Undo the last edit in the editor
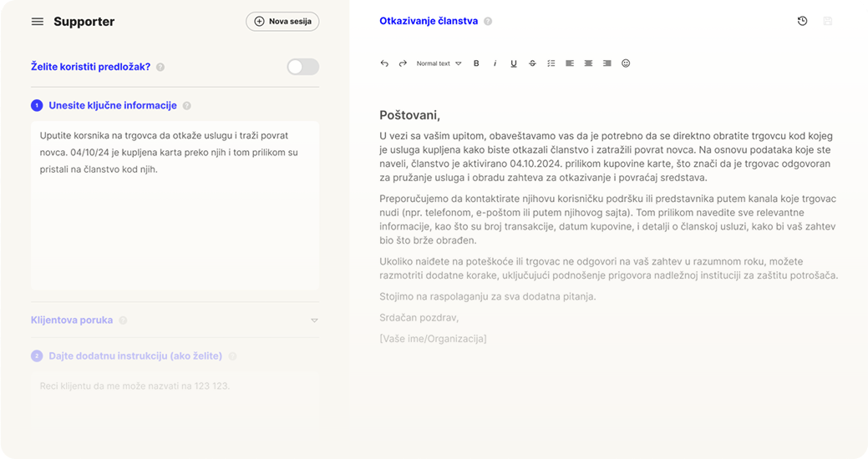This screenshot has height=459, width=868. [384, 63]
